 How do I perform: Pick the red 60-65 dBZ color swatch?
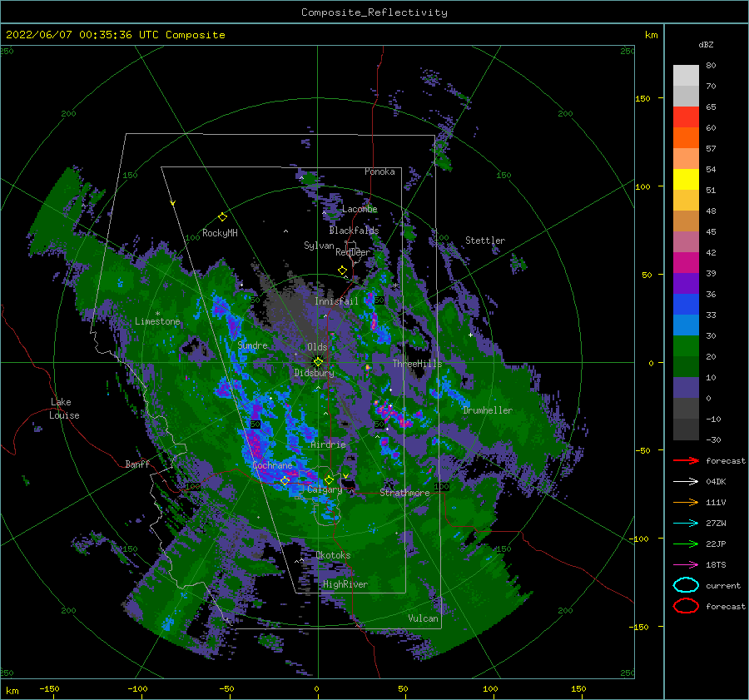(x=686, y=117)
